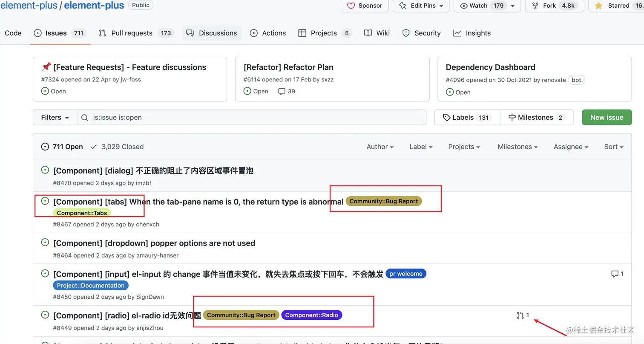Expand the Milestones filter dropdown
The width and height of the screenshot is (644, 344).
pos(517,147)
